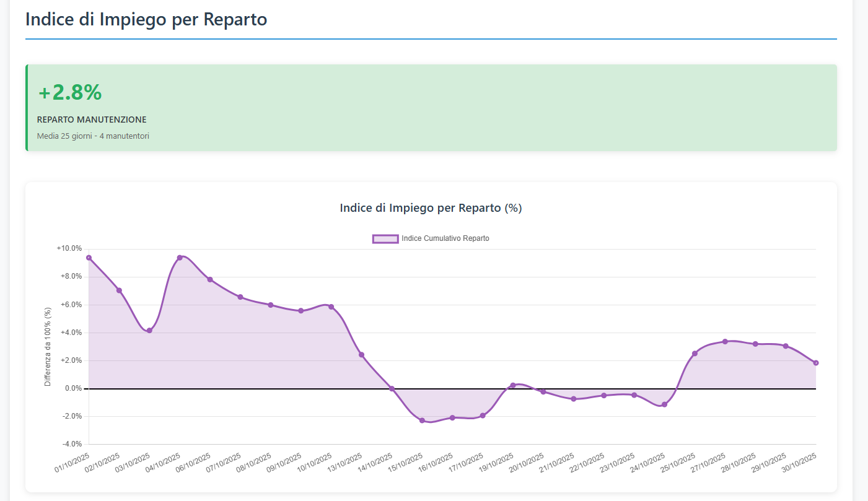Select the 27/10/2025 data point

tap(725, 341)
